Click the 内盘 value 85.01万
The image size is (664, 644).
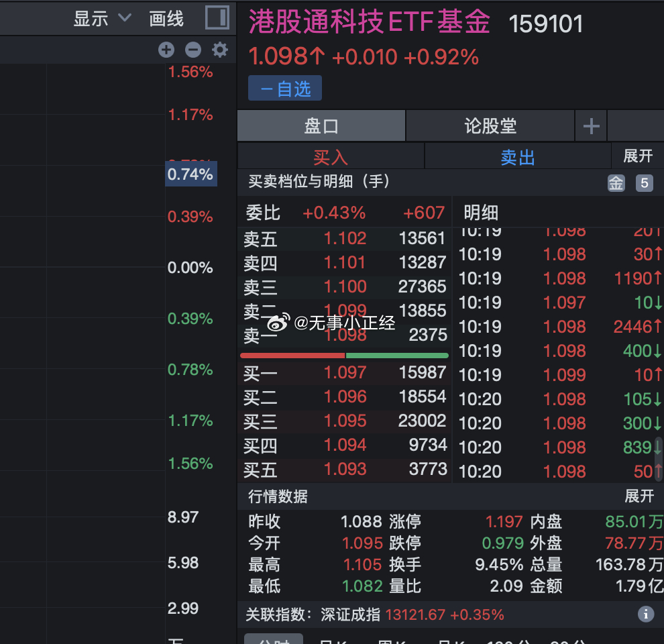634,521
